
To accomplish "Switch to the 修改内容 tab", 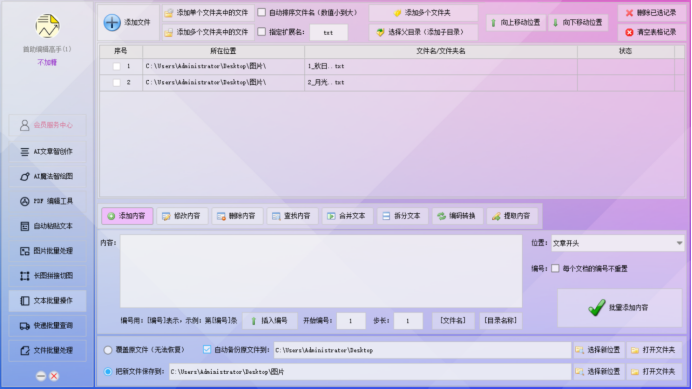I will (182, 216).
